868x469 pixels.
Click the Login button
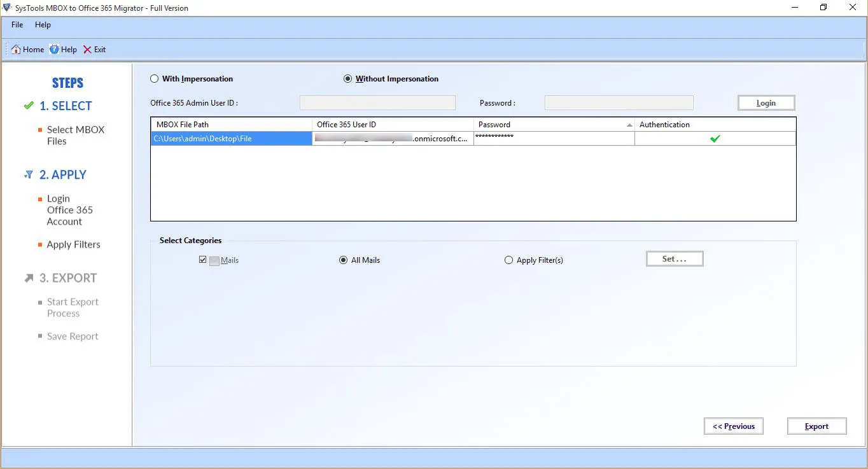tap(766, 103)
